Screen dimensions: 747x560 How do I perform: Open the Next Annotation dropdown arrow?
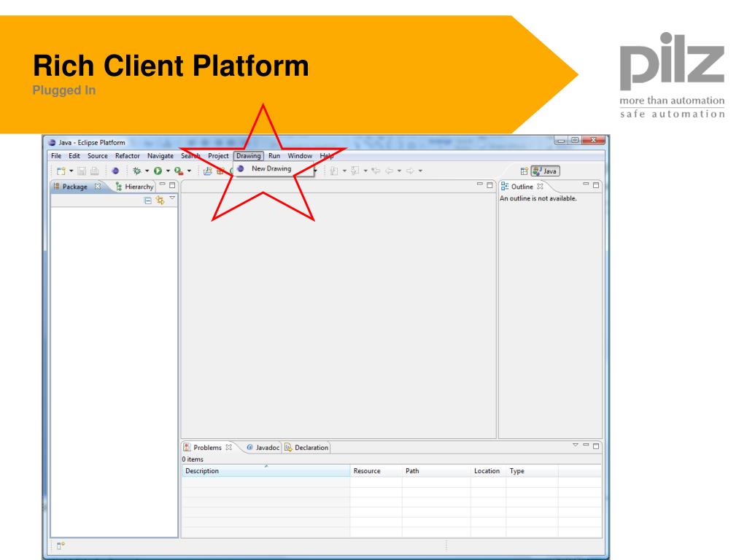tap(344, 171)
